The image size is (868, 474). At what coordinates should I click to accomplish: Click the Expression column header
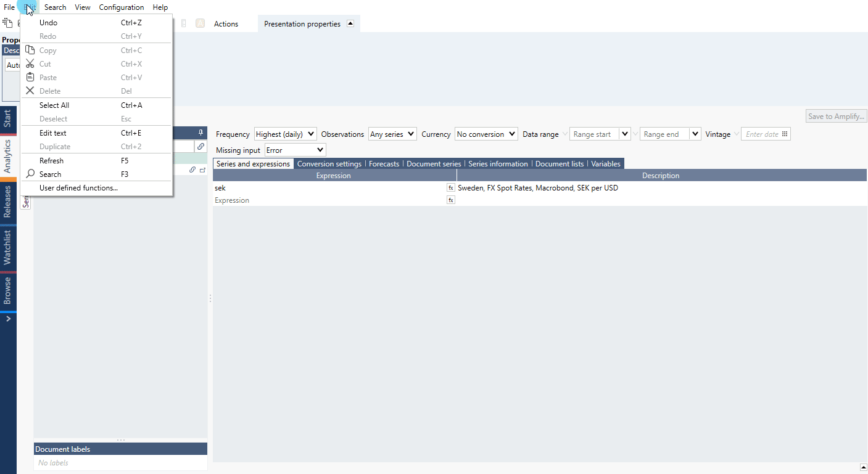click(x=334, y=176)
